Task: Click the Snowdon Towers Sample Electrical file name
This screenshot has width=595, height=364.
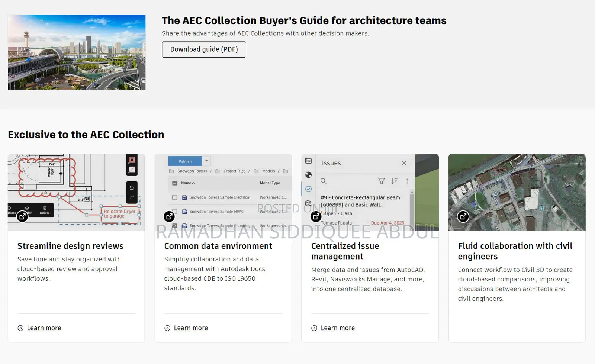Action: pos(220,197)
